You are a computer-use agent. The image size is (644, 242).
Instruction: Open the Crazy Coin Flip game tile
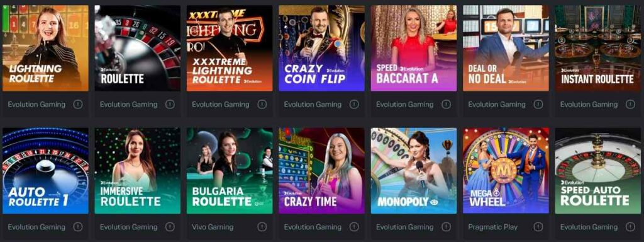tap(321, 48)
